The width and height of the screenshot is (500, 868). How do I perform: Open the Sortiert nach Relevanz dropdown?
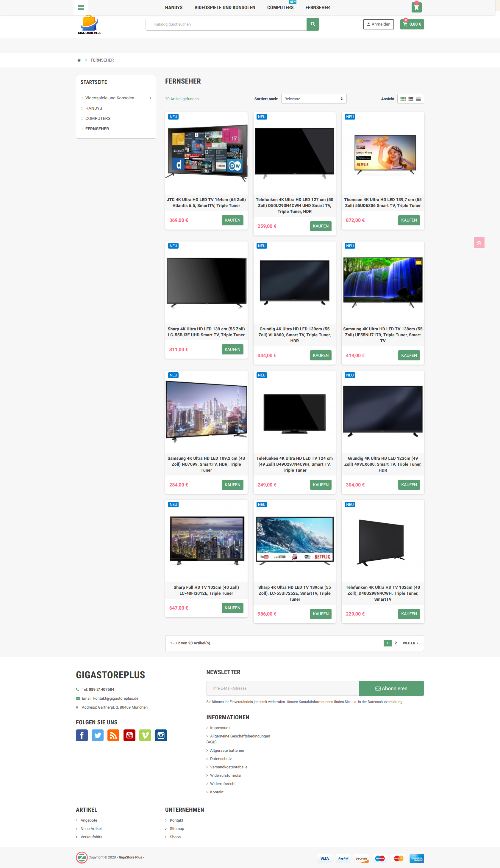313,99
